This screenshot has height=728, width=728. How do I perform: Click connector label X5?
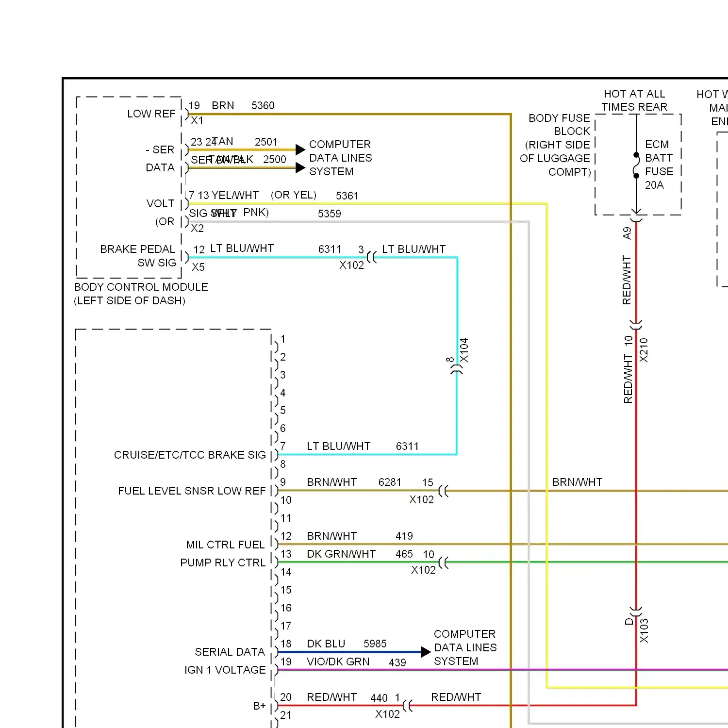198,267
